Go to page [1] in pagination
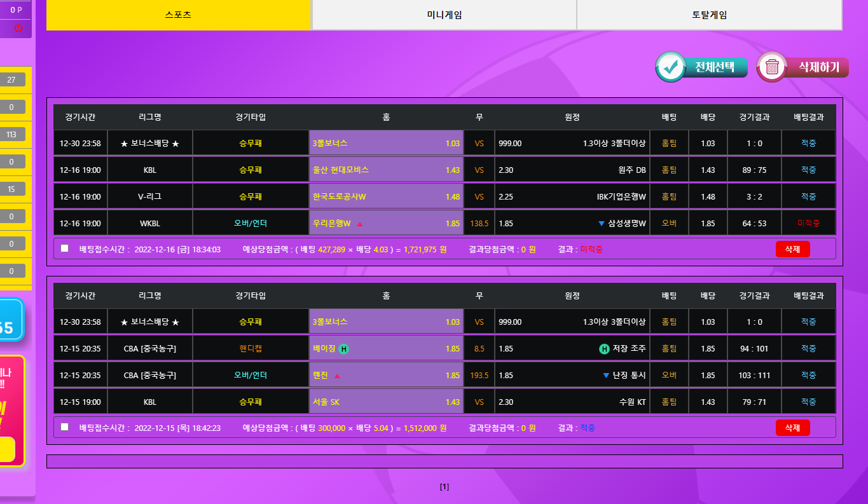The height and width of the screenshot is (504, 868). coord(444,487)
